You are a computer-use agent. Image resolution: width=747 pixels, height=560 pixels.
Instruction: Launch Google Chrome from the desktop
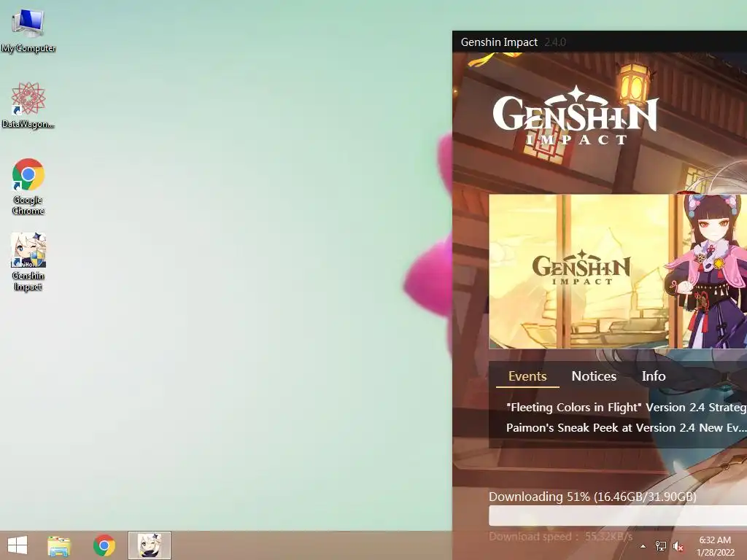point(28,187)
